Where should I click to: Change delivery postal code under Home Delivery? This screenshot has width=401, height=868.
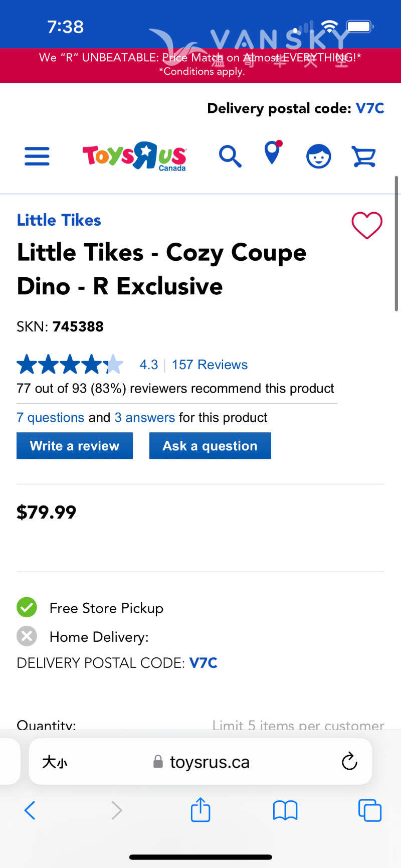(203, 663)
